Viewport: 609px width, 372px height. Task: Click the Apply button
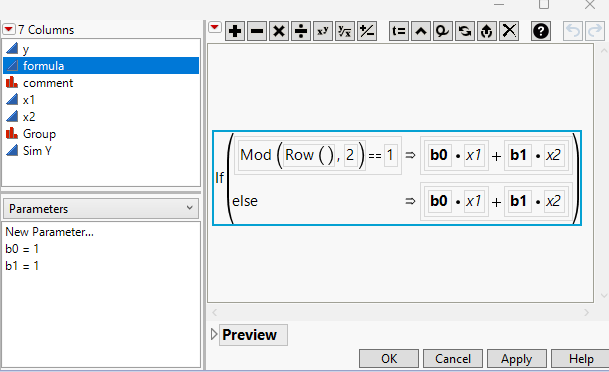click(517, 359)
